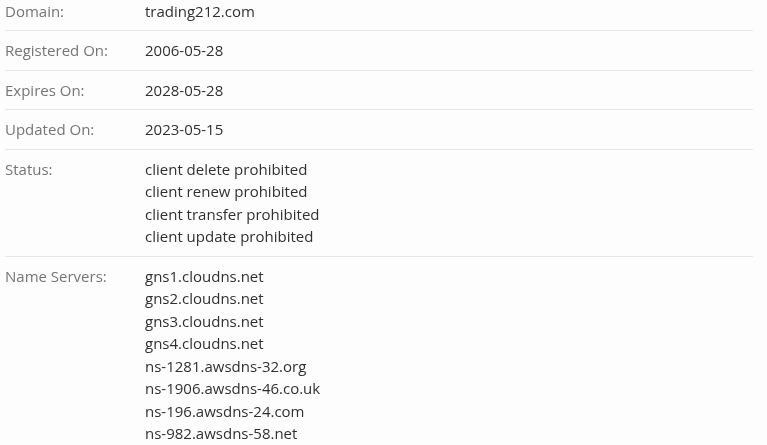Click name server gns1.cloudns.net
The width and height of the screenshot is (767, 445).
pos(204,277)
